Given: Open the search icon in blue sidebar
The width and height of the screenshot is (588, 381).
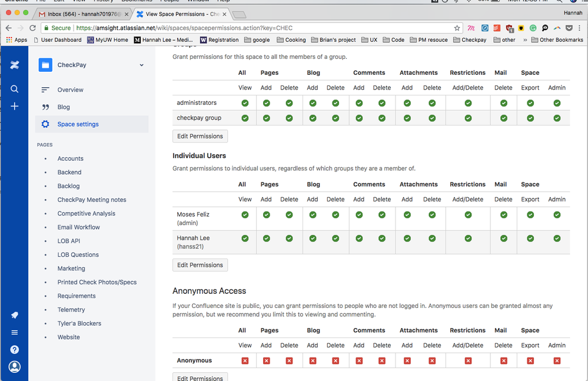Looking at the screenshot, I should pos(14,89).
